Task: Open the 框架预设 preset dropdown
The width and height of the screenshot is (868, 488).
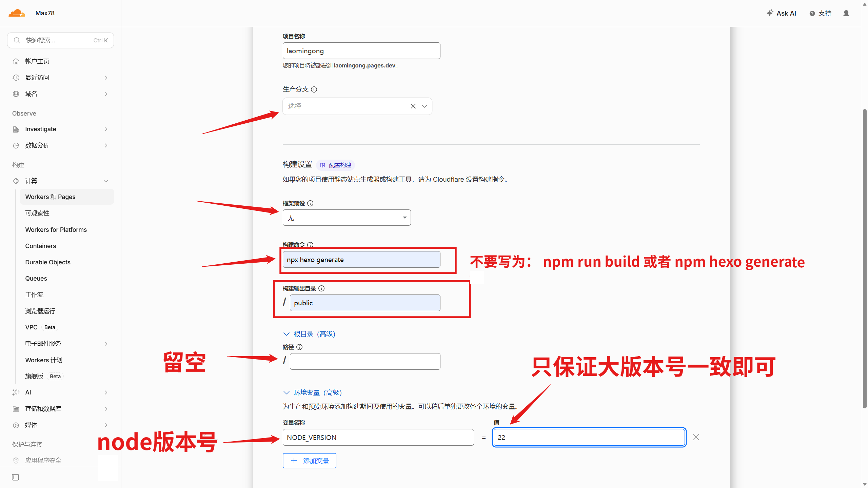Action: [x=347, y=218]
